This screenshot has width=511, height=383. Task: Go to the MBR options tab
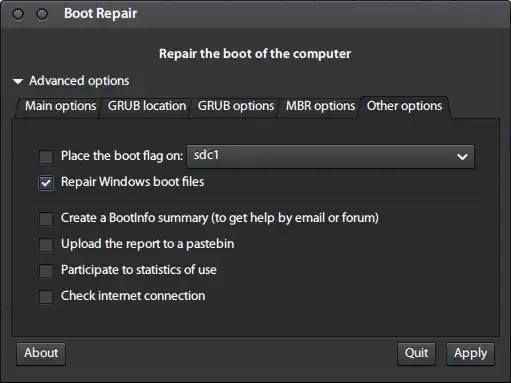(320, 106)
